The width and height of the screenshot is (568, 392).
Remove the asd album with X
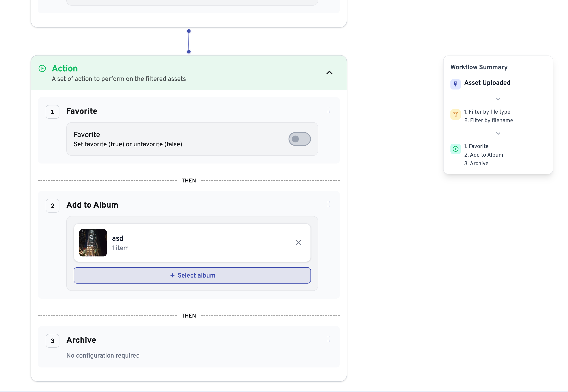point(298,243)
